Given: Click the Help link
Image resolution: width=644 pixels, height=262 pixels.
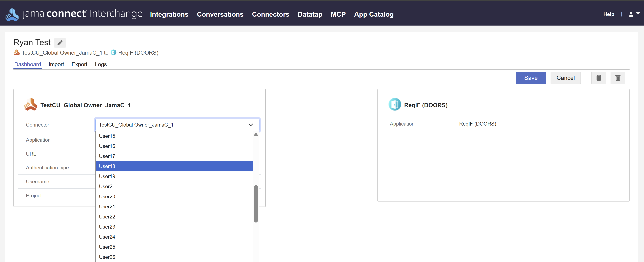Looking at the screenshot, I should point(609,14).
